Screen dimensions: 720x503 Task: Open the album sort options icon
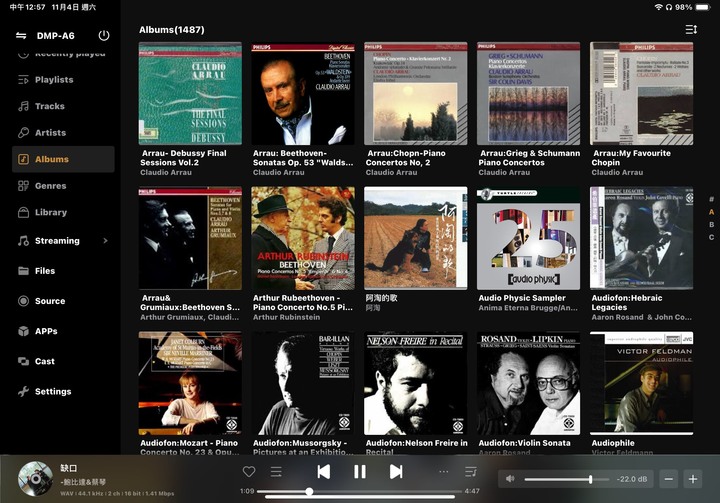click(691, 29)
